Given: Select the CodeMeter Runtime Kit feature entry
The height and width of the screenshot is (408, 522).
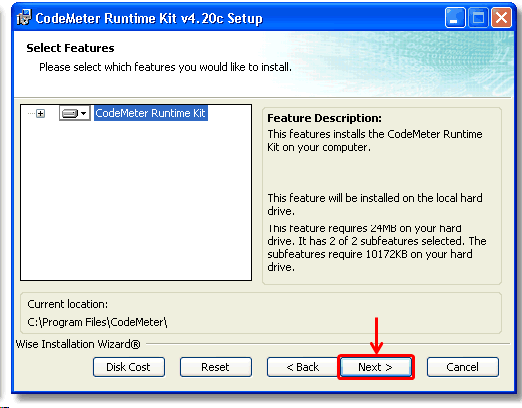Looking at the screenshot, I should coord(151,113).
